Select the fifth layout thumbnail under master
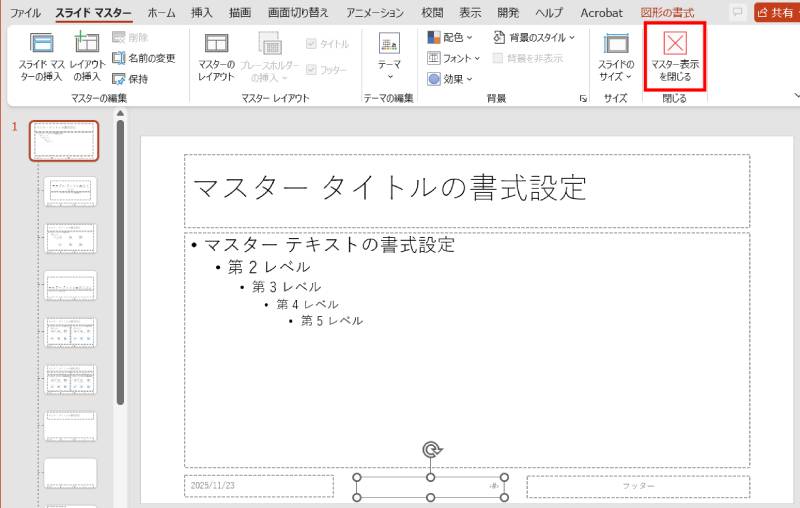The width and height of the screenshot is (800, 508). (x=70, y=379)
